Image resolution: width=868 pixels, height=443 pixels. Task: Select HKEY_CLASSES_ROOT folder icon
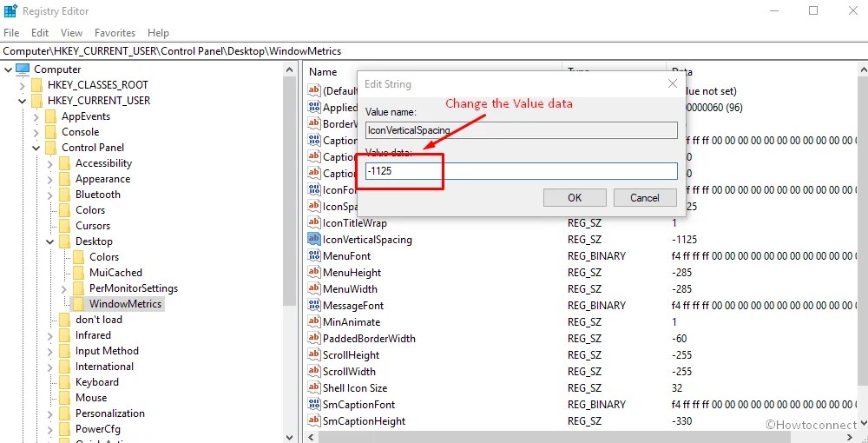point(36,85)
